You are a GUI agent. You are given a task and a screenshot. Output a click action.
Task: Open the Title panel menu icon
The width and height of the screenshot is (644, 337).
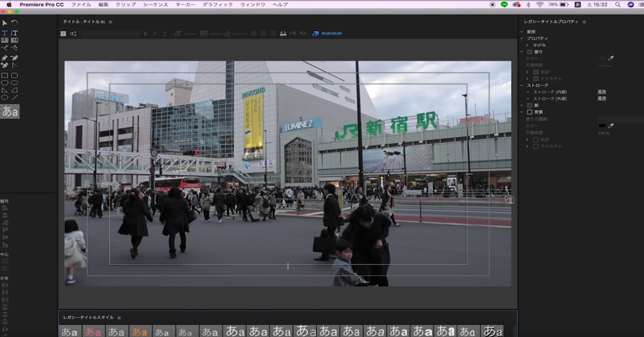[x=110, y=22]
